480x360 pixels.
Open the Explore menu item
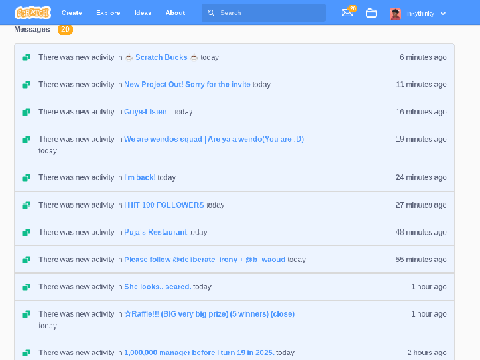coord(108,13)
